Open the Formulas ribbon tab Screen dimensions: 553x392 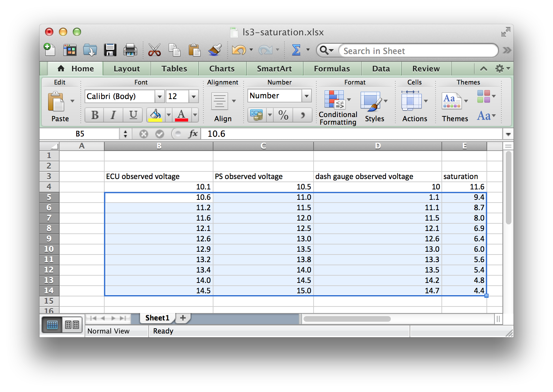click(x=332, y=69)
